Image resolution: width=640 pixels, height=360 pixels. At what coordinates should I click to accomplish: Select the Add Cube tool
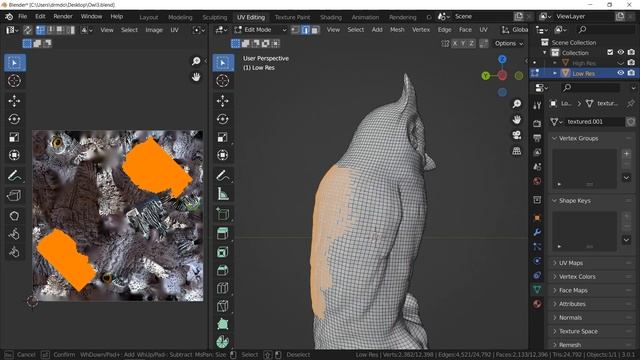[223, 213]
